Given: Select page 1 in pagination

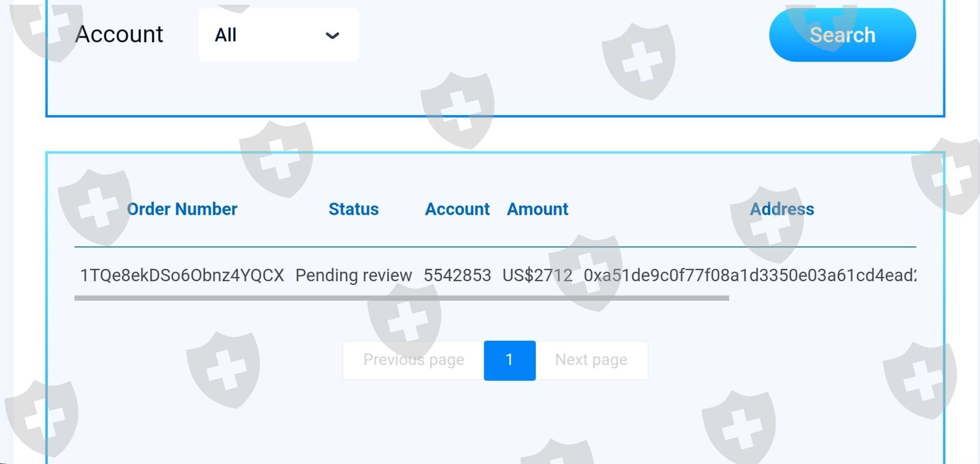Looking at the screenshot, I should (510, 360).
